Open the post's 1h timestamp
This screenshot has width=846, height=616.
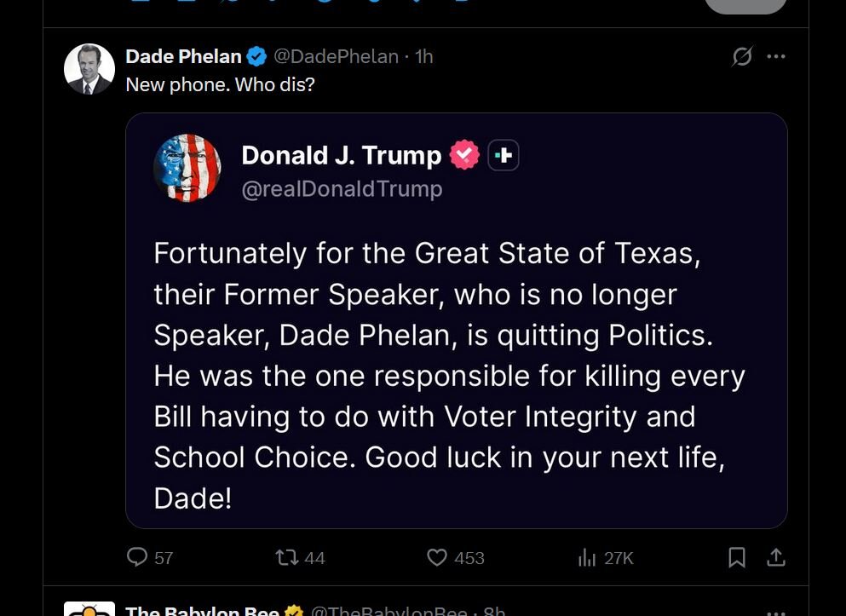pyautogui.click(x=423, y=57)
